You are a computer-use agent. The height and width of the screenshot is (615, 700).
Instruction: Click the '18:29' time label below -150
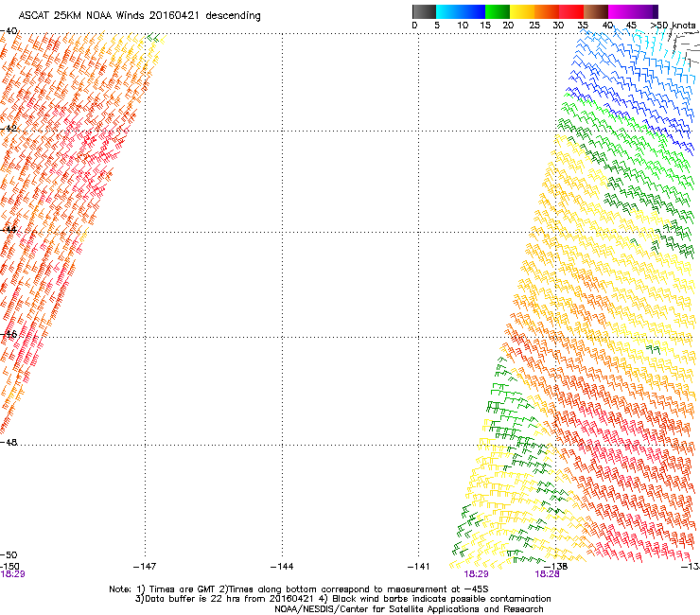[x=12, y=574]
